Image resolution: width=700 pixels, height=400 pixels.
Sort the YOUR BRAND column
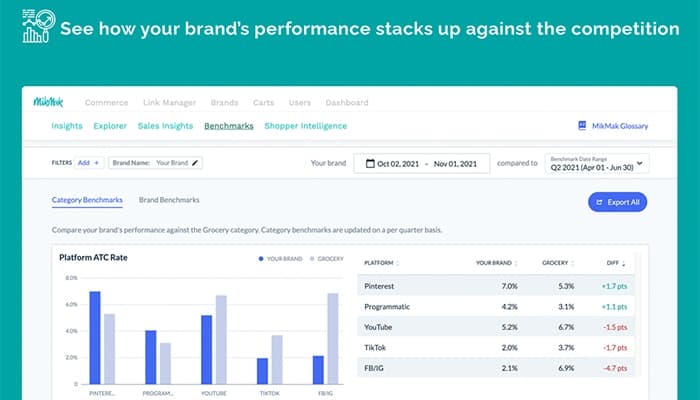pos(517,264)
